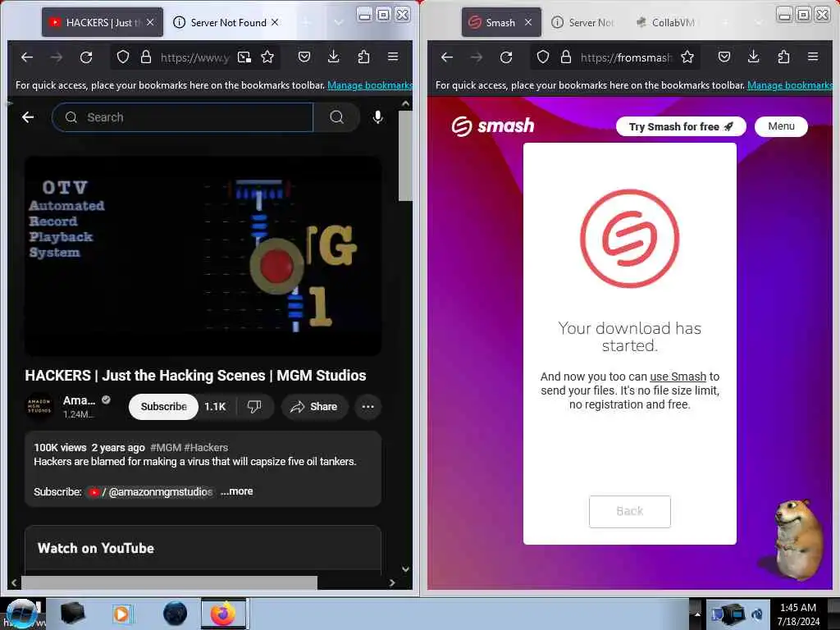This screenshot has width=840, height=630.
Task: Toggle picture-in-picture icon in left address bar
Action: 244,57
